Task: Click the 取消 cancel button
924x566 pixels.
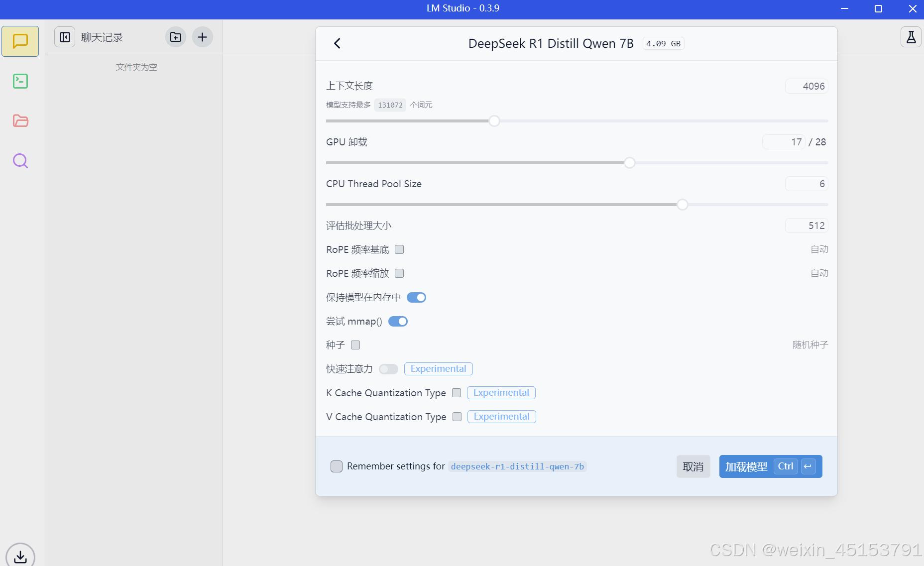Action: (x=693, y=466)
